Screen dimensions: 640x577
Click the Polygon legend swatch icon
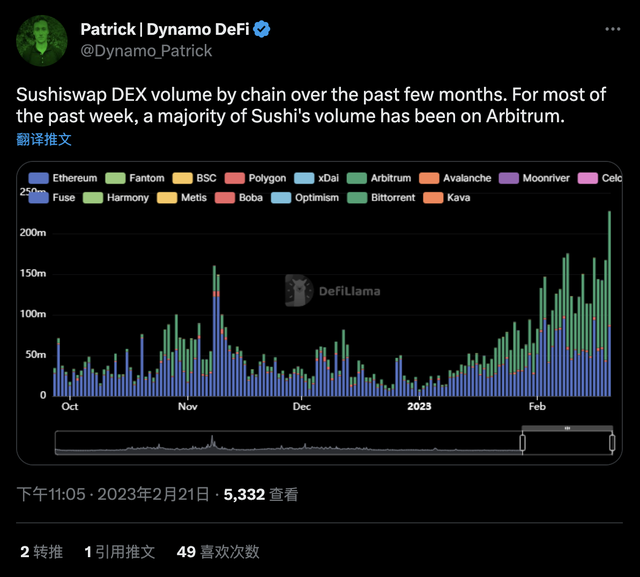pos(235,178)
